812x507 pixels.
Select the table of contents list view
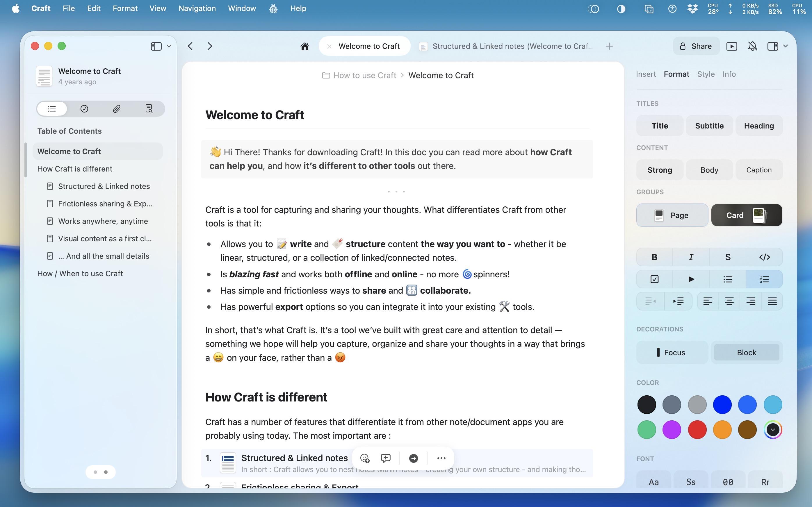[52, 109]
